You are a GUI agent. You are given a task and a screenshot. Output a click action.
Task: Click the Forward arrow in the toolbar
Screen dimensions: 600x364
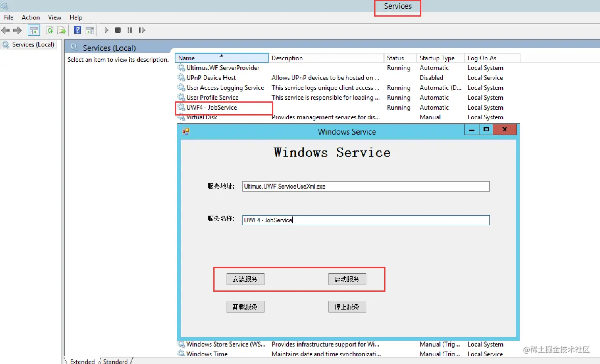17,30
